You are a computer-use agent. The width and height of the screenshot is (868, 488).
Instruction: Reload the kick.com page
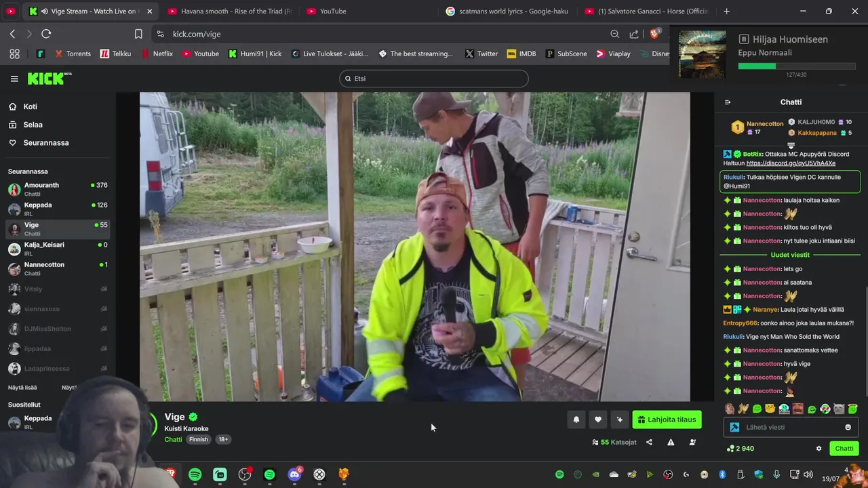point(46,34)
